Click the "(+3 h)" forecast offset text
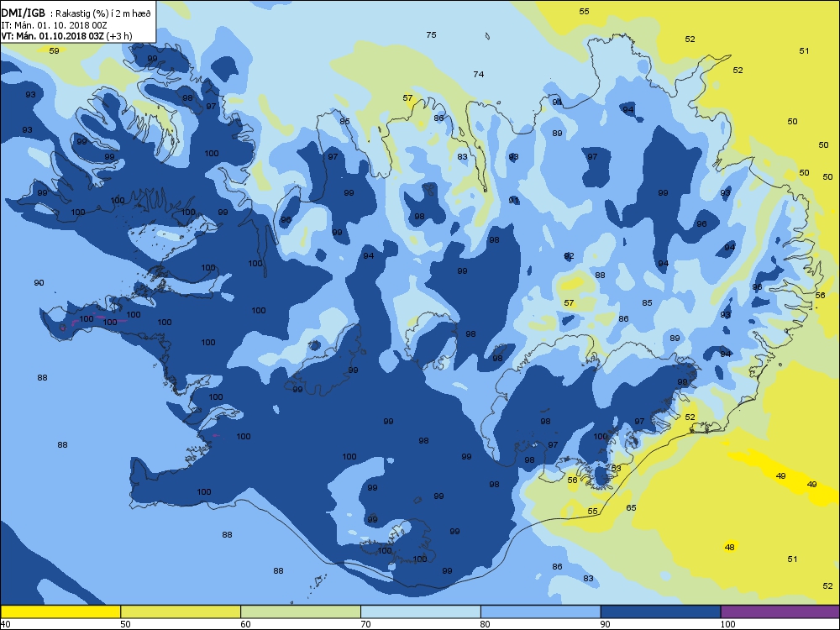This screenshot has width=840, height=630. (119, 36)
